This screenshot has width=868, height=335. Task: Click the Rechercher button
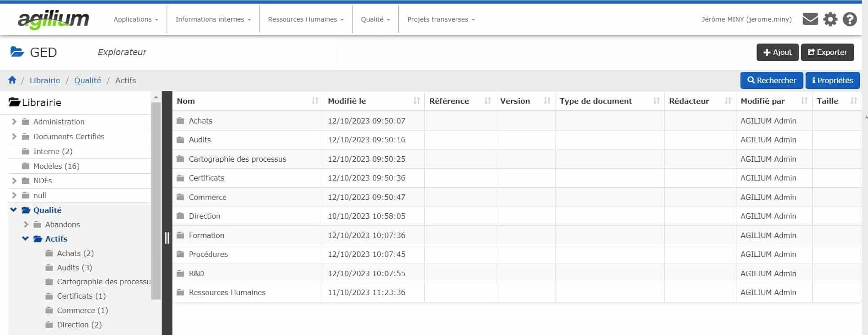771,80
